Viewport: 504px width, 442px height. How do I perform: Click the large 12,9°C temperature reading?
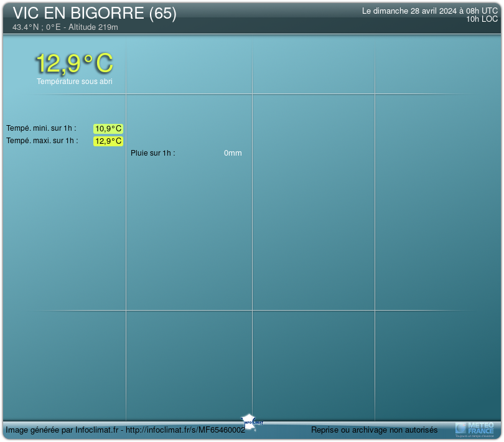[74, 63]
